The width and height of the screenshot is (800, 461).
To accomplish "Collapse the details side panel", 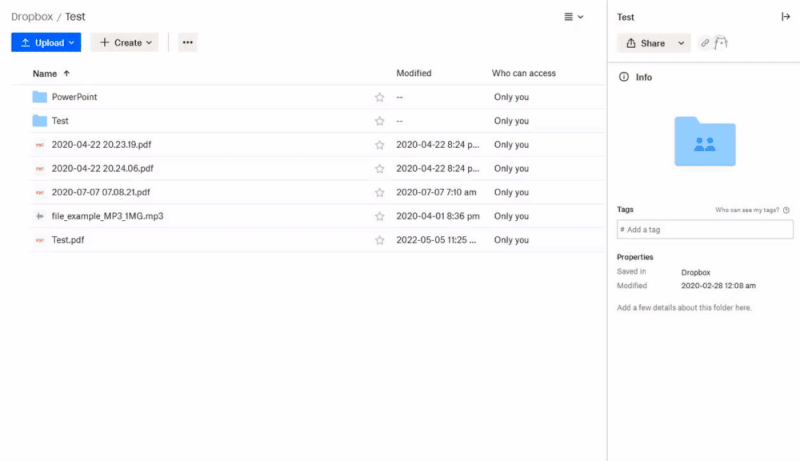I will tap(785, 17).
